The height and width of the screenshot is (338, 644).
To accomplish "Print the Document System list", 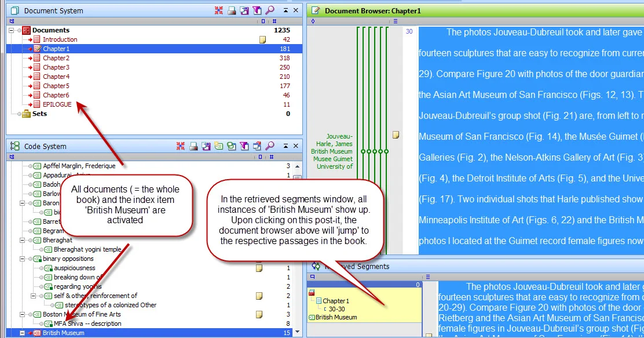I will 232,10.
